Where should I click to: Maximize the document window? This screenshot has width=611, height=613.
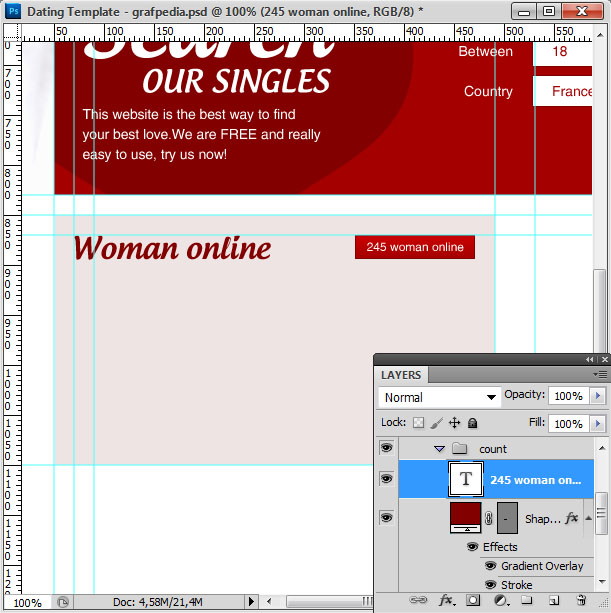pos(548,11)
